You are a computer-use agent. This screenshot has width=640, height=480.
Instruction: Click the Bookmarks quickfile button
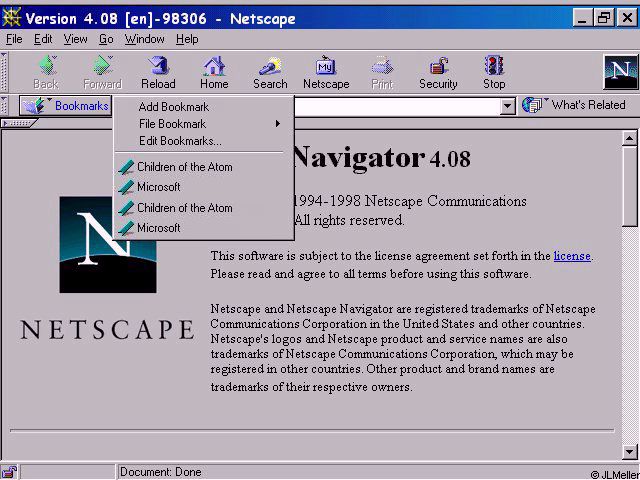pyautogui.click(x=65, y=106)
